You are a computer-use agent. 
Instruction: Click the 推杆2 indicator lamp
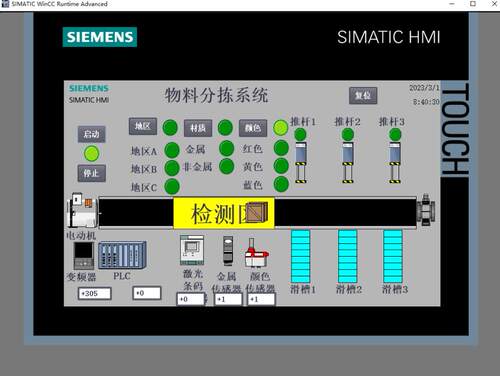click(x=348, y=135)
